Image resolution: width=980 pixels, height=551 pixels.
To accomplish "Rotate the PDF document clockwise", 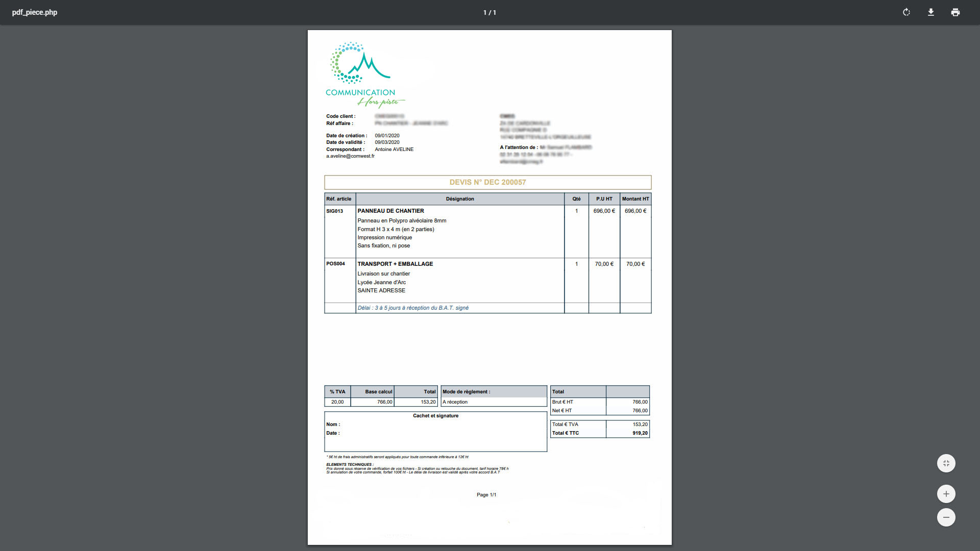I will (906, 12).
